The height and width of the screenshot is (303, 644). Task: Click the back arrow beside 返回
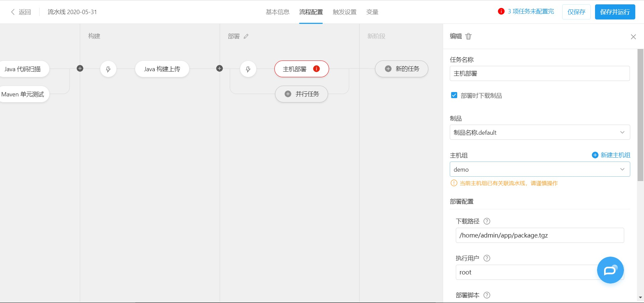click(x=13, y=12)
